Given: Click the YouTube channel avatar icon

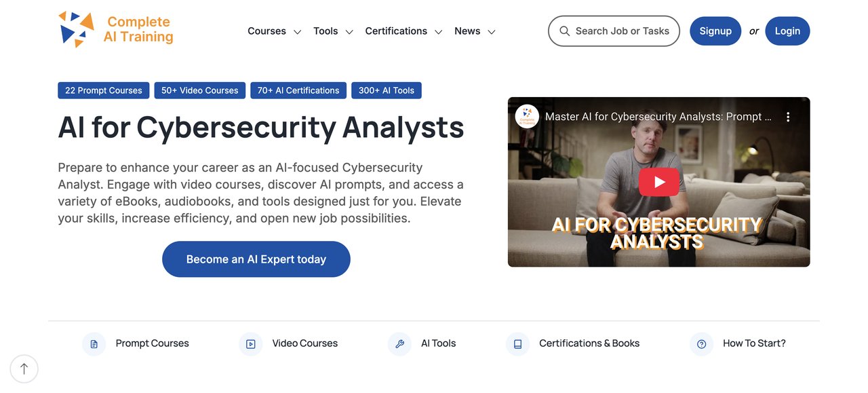Looking at the screenshot, I should (527, 117).
